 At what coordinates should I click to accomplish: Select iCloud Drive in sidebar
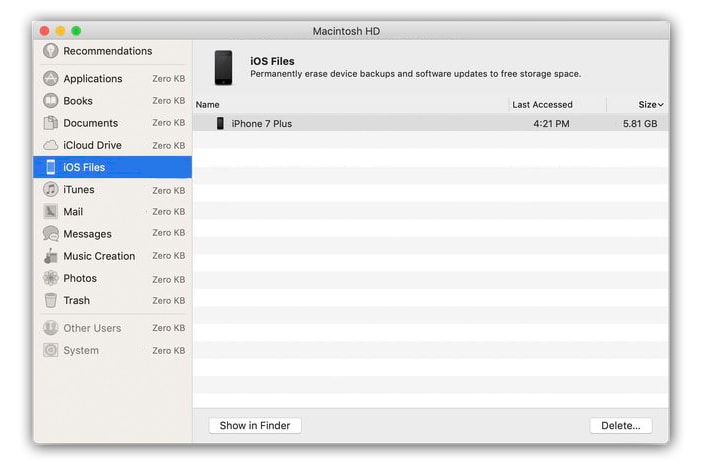[x=112, y=145]
